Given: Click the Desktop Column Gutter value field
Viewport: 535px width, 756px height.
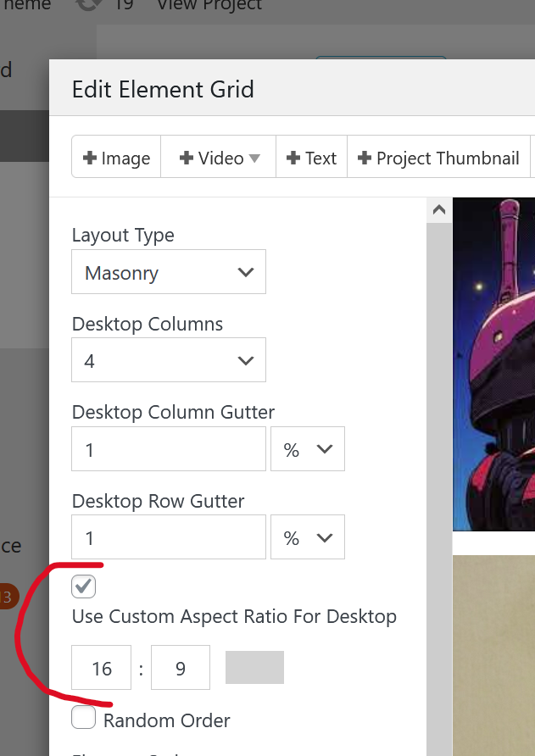Looking at the screenshot, I should (x=169, y=449).
